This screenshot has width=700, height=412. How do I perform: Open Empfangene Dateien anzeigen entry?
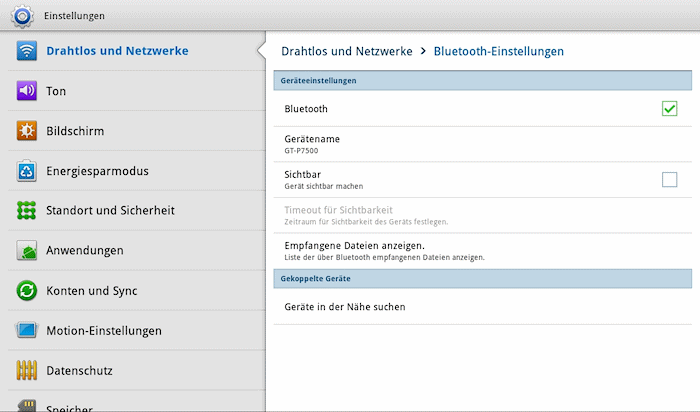click(x=483, y=251)
